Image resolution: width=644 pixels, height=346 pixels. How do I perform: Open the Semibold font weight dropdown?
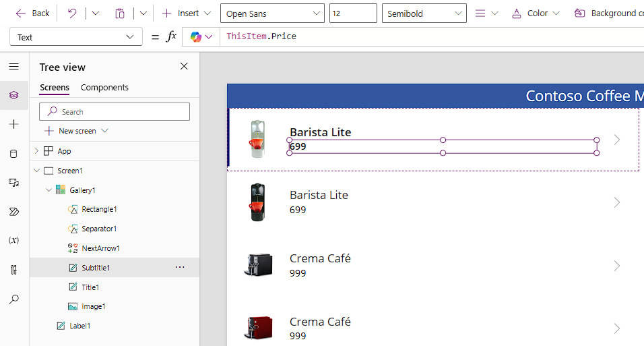pos(424,13)
